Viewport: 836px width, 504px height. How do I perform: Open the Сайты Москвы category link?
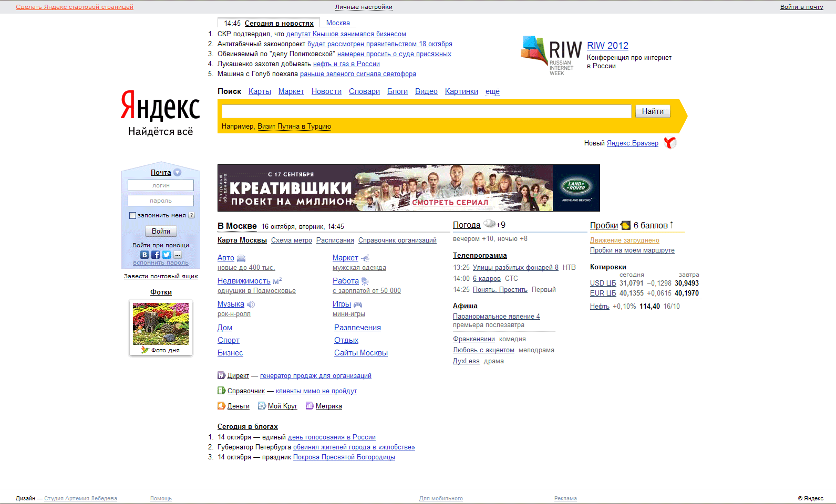click(361, 353)
